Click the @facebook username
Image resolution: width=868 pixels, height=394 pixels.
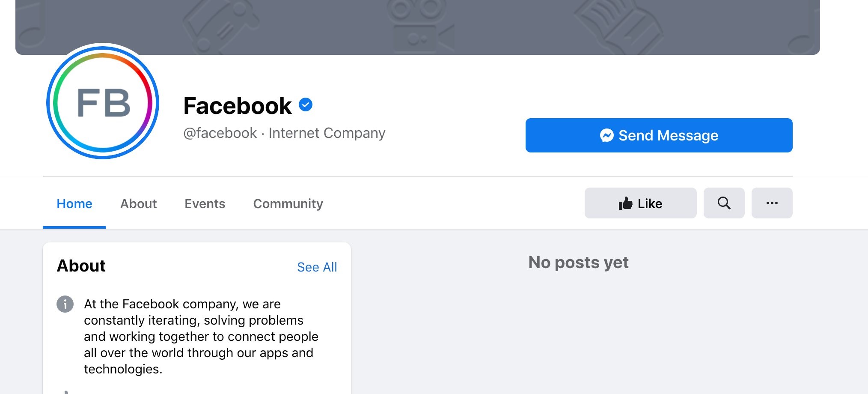tap(220, 133)
